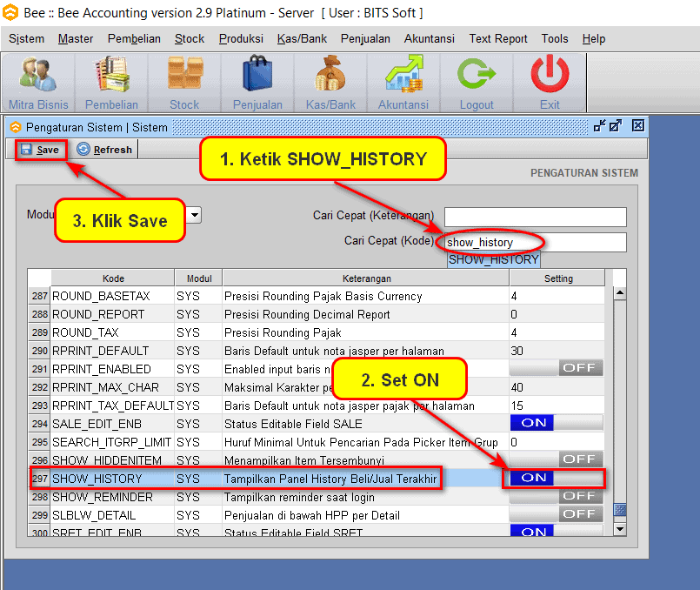Toggle RPRINT_ENABLED switch currently OFF
The height and width of the screenshot is (590, 700).
(x=557, y=368)
